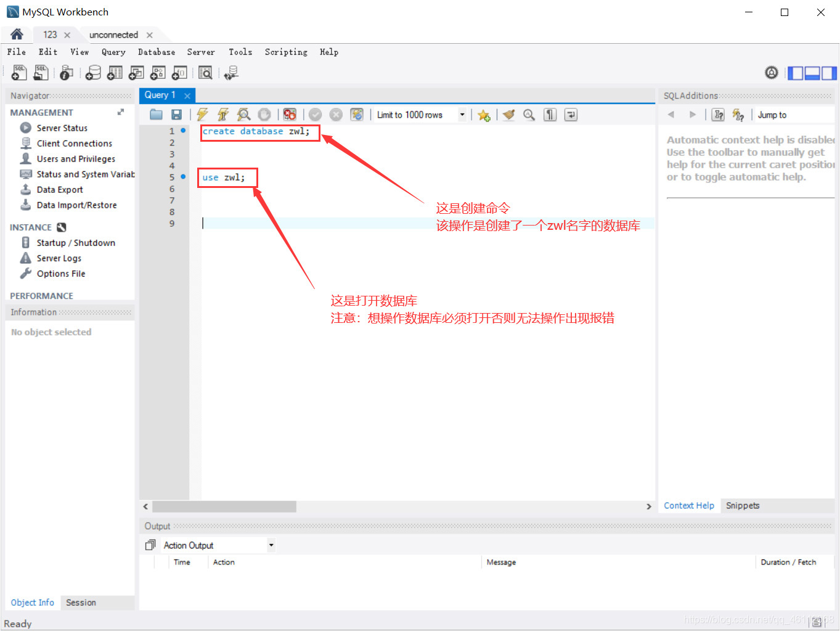Open the object inspector icon
840x631 pixels.
[67, 73]
